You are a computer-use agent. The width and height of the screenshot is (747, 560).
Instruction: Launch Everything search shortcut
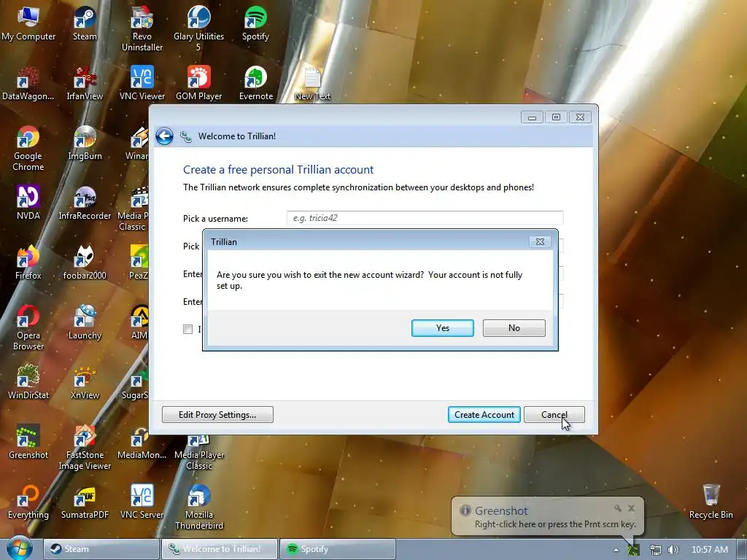click(x=28, y=502)
